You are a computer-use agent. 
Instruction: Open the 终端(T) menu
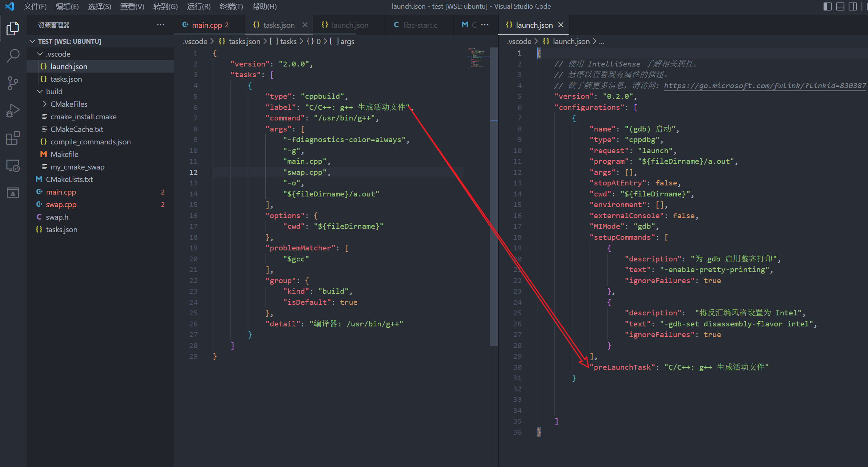tap(231, 6)
